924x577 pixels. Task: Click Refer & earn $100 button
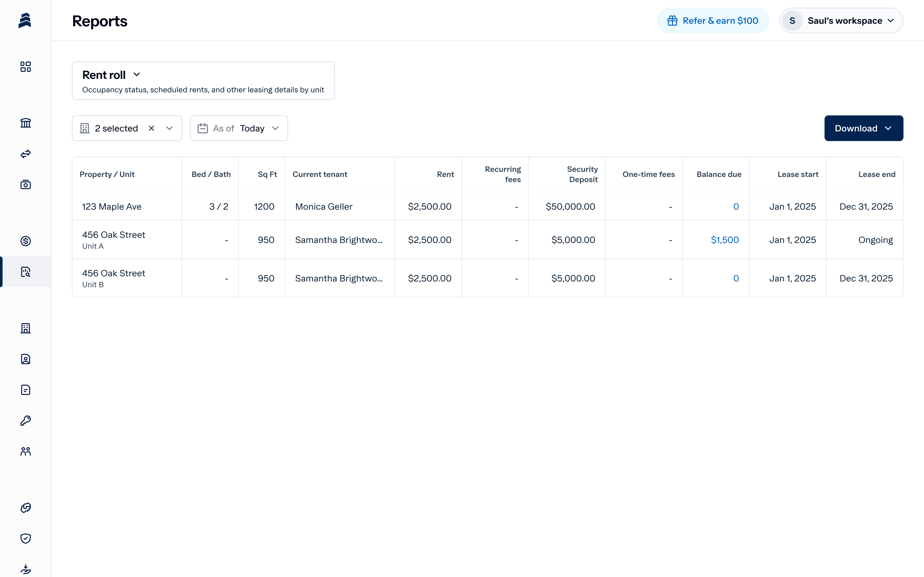[712, 21]
